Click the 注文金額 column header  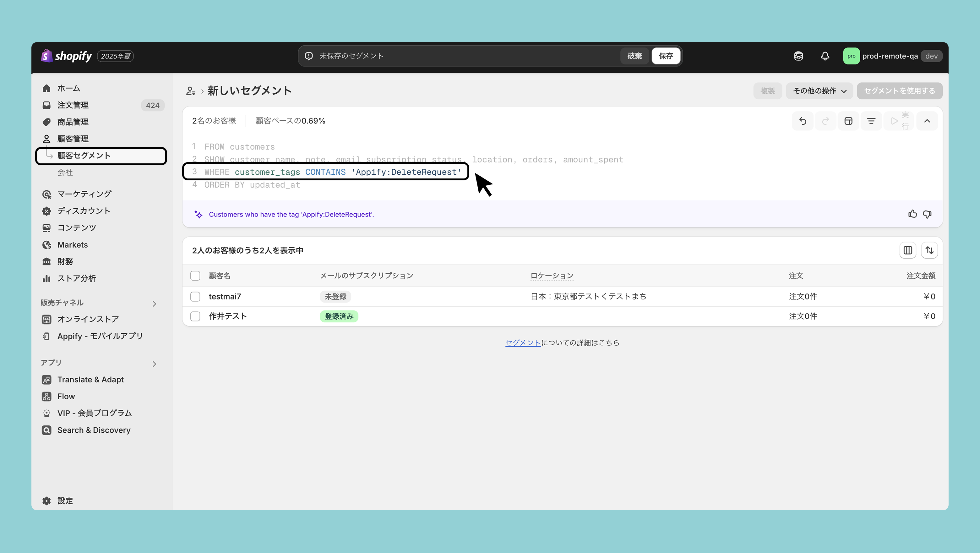point(921,276)
